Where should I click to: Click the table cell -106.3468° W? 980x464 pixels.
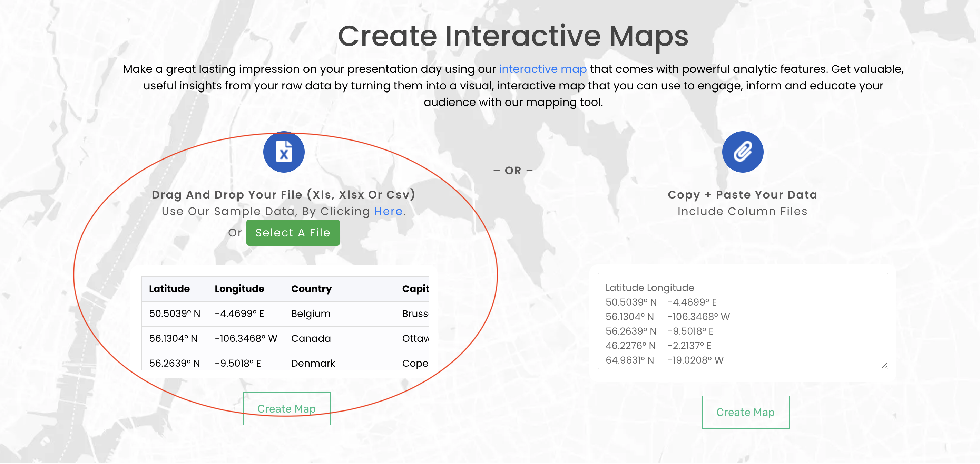pyautogui.click(x=246, y=338)
